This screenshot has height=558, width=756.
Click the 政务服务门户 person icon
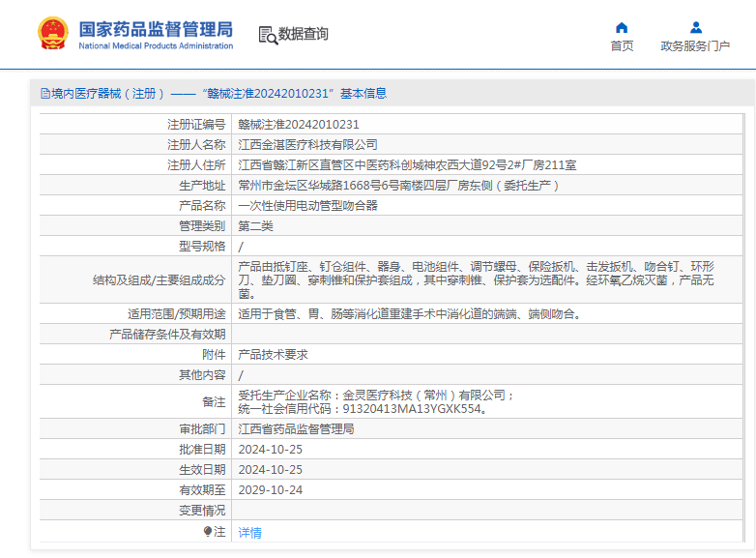click(696, 27)
